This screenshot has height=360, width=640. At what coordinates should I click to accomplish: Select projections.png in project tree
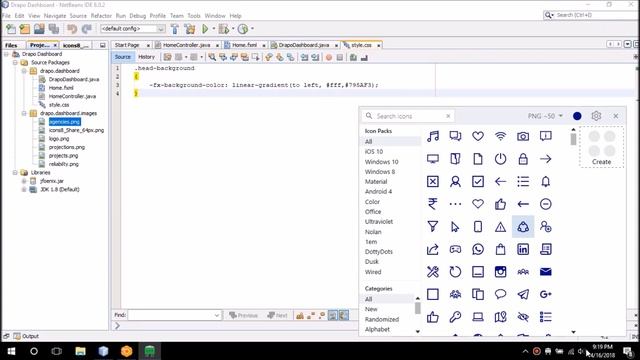67,147
